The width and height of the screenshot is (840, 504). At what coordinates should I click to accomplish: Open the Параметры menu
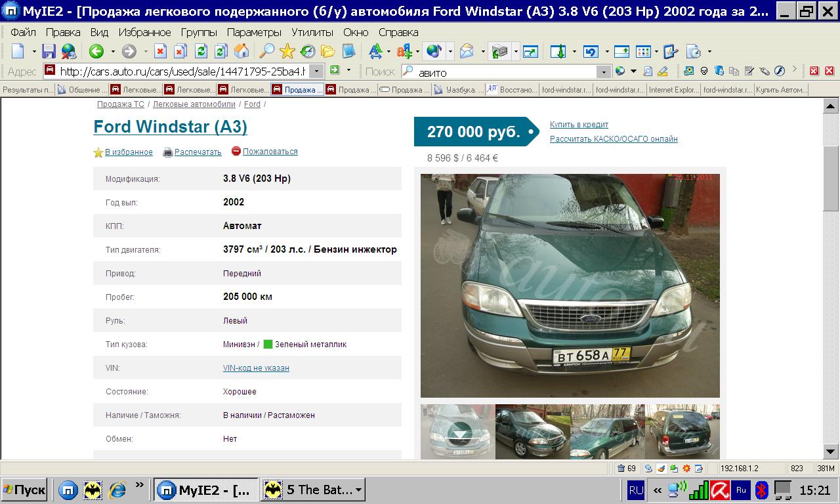(x=254, y=32)
